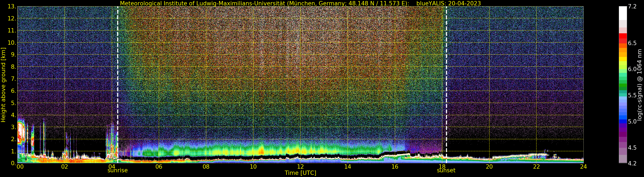This screenshot has width=644, height=177.
Task: Click height axis tick label 12
Action: pyautogui.click(x=12, y=18)
